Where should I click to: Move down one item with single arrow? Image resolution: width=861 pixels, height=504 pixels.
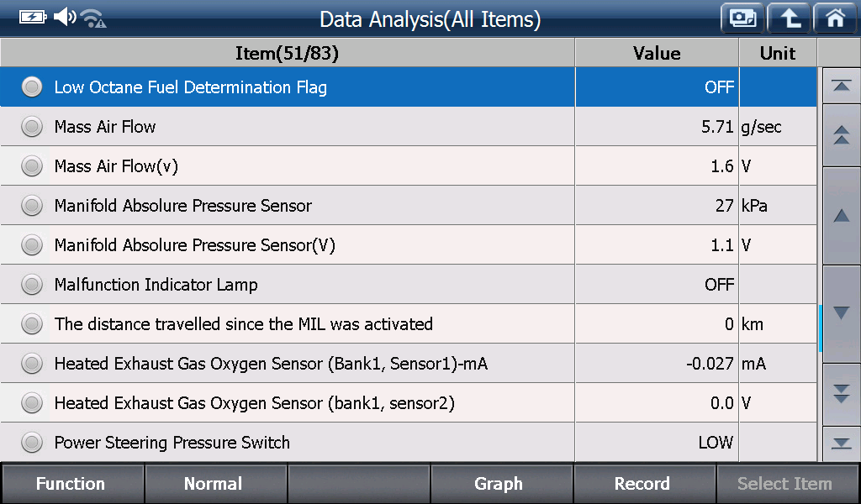(841, 313)
